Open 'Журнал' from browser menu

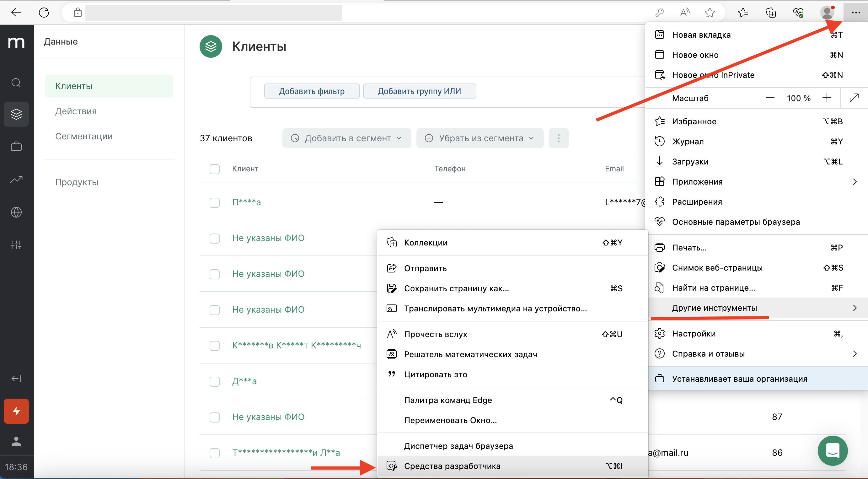[757, 142]
